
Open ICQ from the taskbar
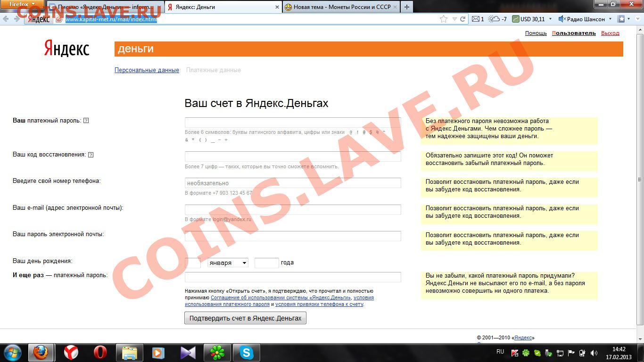point(217,353)
